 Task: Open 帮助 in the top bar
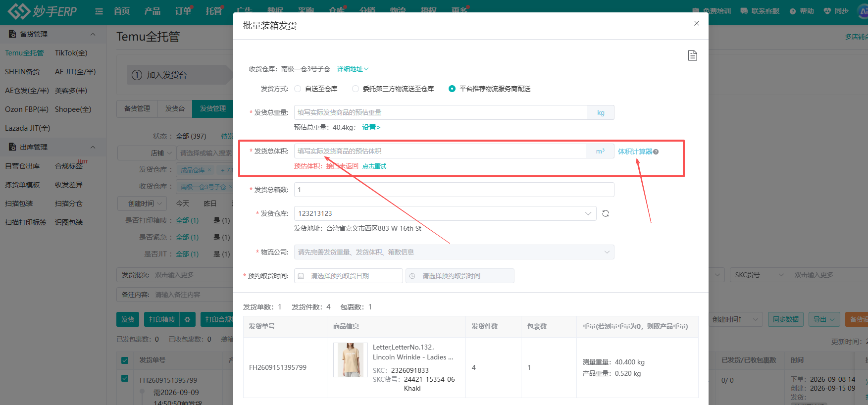[x=802, y=11]
